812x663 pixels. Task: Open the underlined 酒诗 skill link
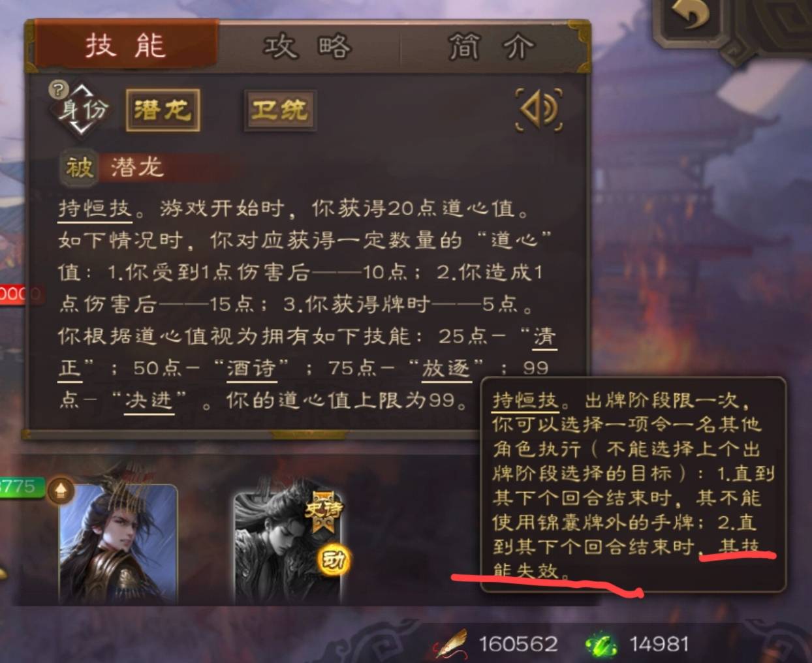[x=251, y=368]
